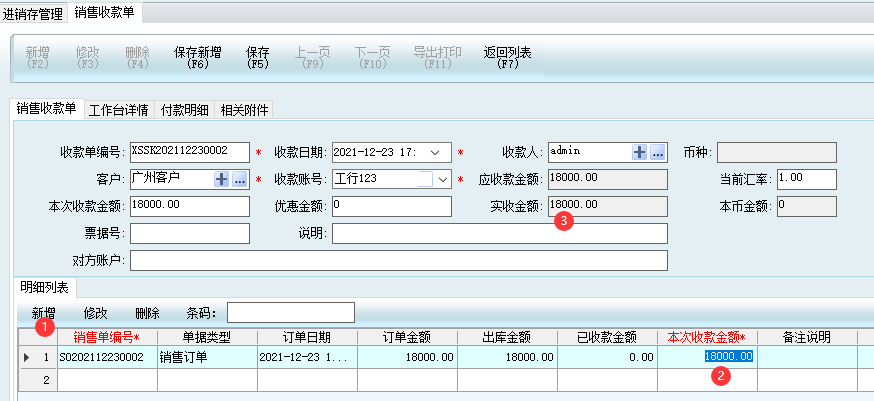The height and width of the screenshot is (401, 874).
Task: Select the 本次收款金额 cell in row 1
Action: click(707, 357)
